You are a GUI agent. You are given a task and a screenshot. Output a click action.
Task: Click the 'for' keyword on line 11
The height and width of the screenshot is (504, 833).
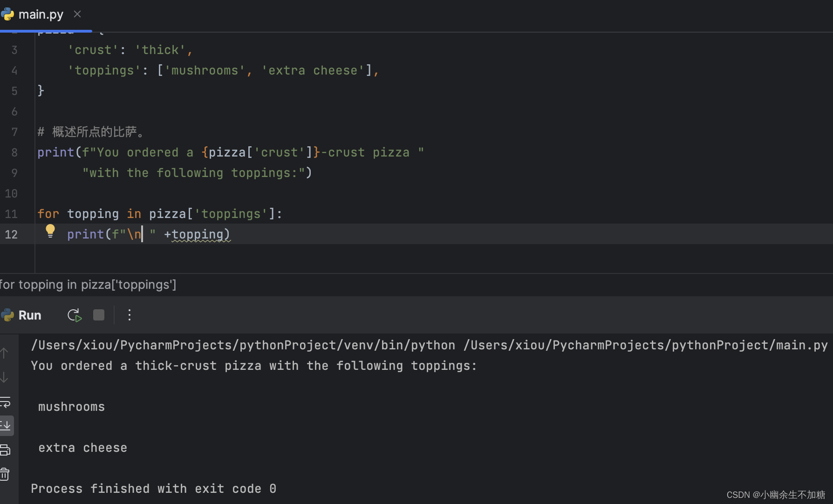(48, 214)
